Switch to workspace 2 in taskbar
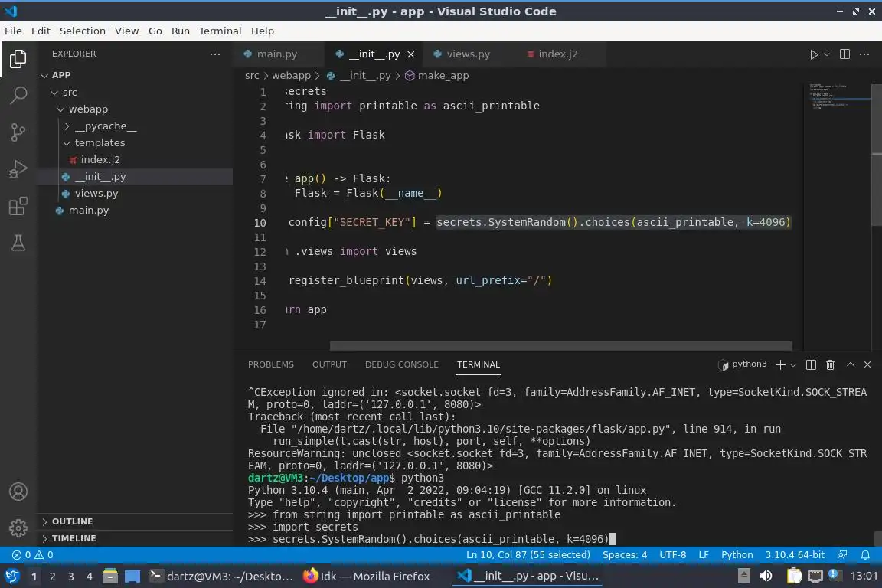 [52, 577]
